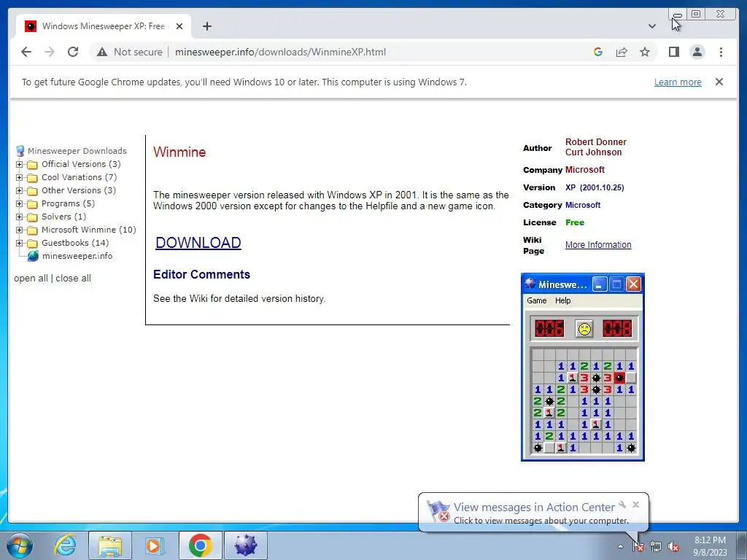Open Chrome's three-dot menu
This screenshot has width=747, height=560.
pos(721,52)
